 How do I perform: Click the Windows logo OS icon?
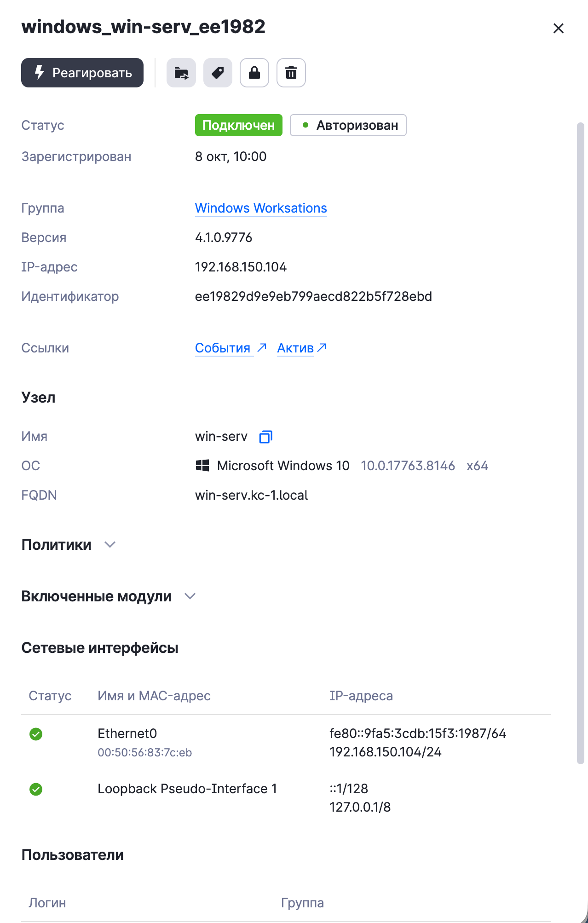[202, 466]
